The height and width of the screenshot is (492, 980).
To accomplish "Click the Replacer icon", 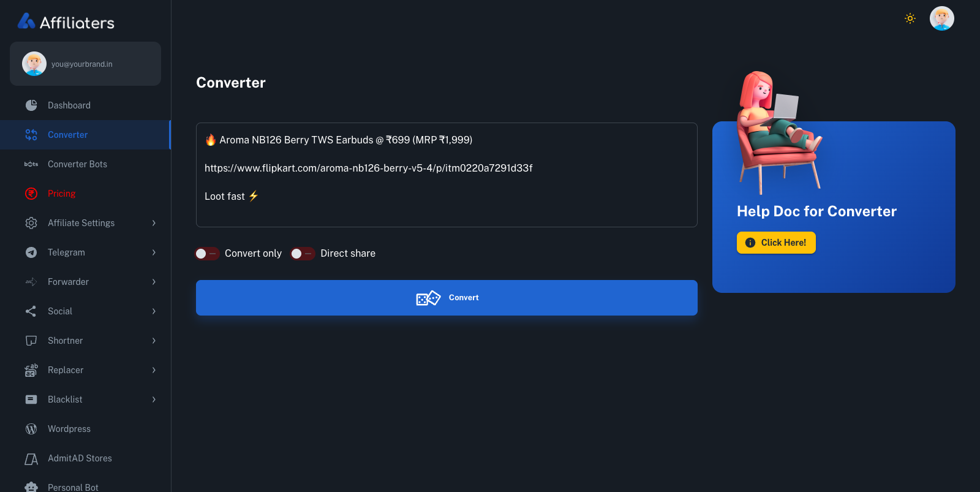I will click(x=31, y=370).
